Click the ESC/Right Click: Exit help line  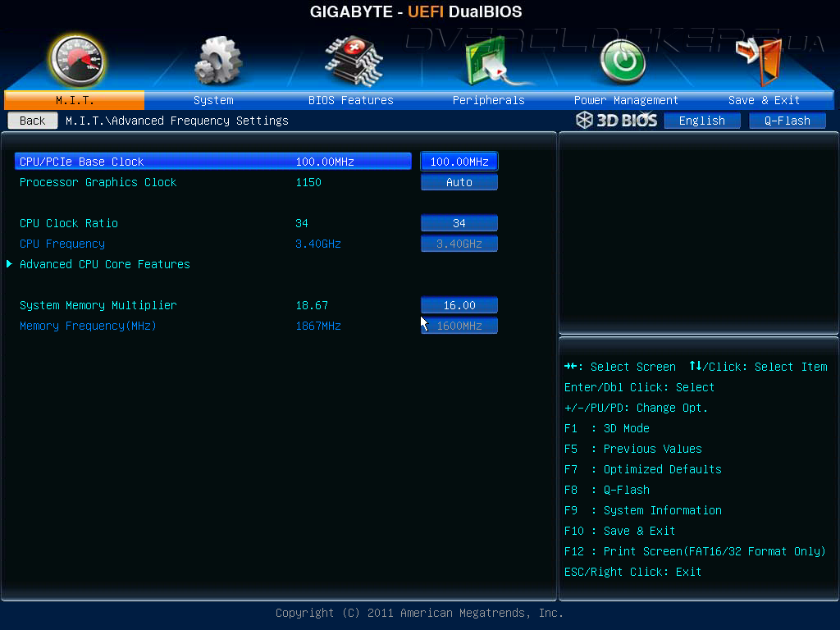(x=632, y=572)
